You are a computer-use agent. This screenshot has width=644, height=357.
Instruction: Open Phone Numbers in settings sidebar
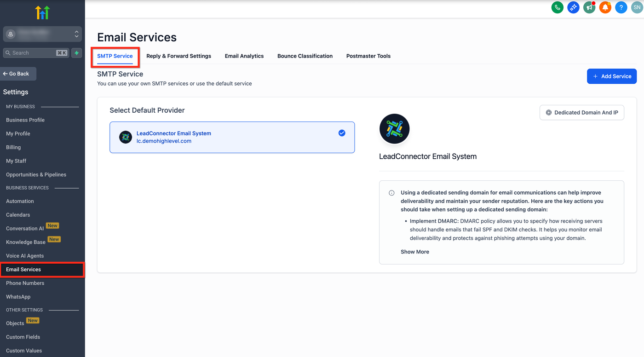pyautogui.click(x=25, y=283)
